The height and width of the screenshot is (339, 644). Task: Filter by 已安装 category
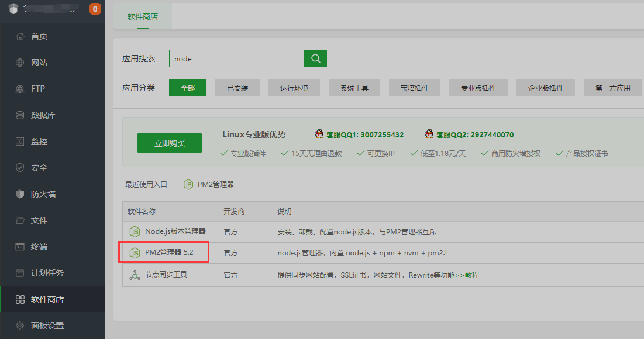pyautogui.click(x=237, y=88)
